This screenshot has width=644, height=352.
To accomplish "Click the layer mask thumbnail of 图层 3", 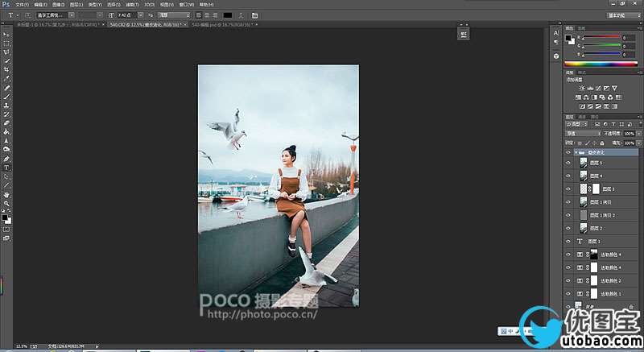I will (x=596, y=189).
